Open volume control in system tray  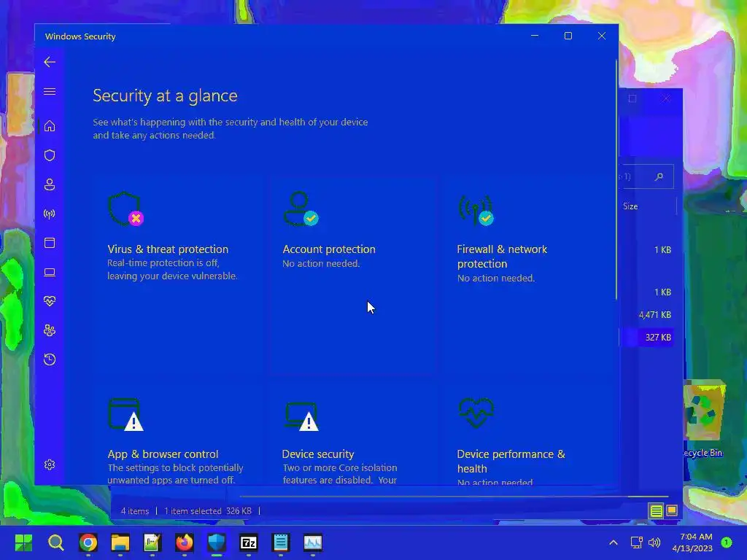(654, 542)
